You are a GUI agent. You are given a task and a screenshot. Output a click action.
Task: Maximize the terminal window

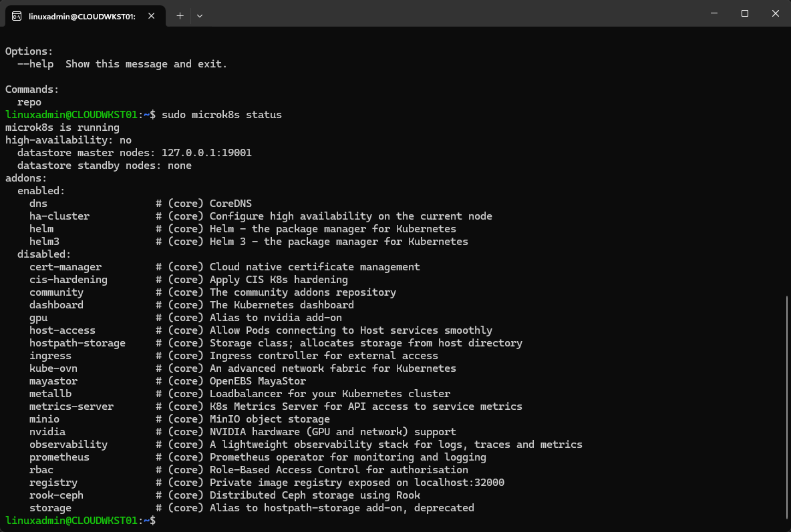[x=745, y=13]
